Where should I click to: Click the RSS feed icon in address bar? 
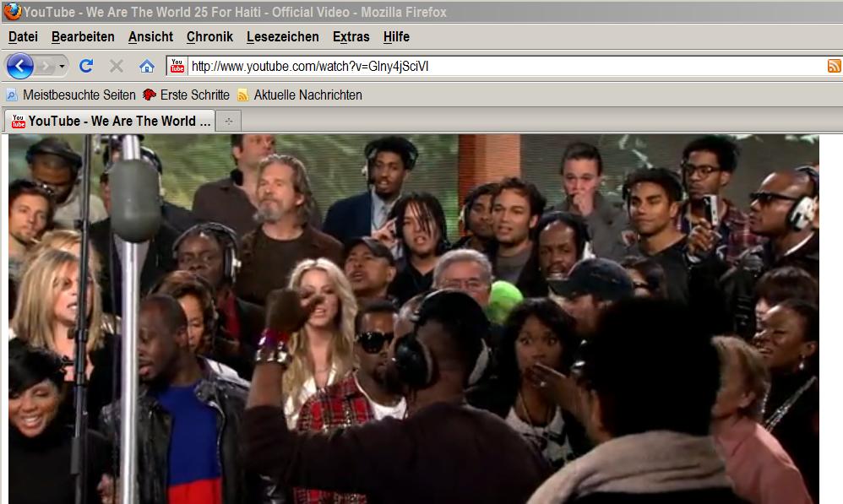click(835, 66)
